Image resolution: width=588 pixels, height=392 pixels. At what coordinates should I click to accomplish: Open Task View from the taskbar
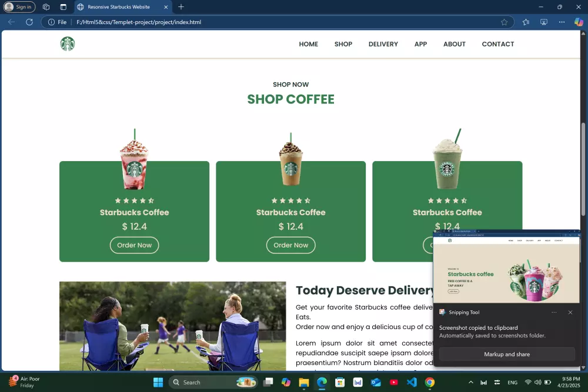click(268, 382)
